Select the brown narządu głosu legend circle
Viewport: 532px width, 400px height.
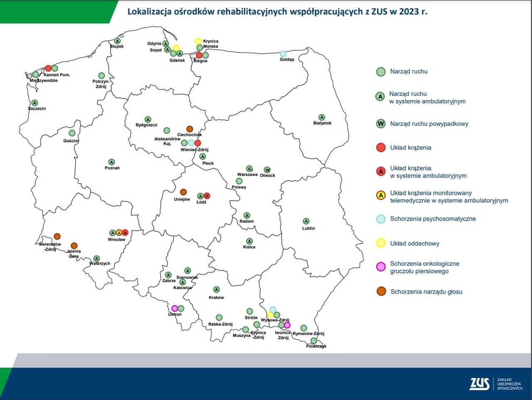pyautogui.click(x=381, y=291)
